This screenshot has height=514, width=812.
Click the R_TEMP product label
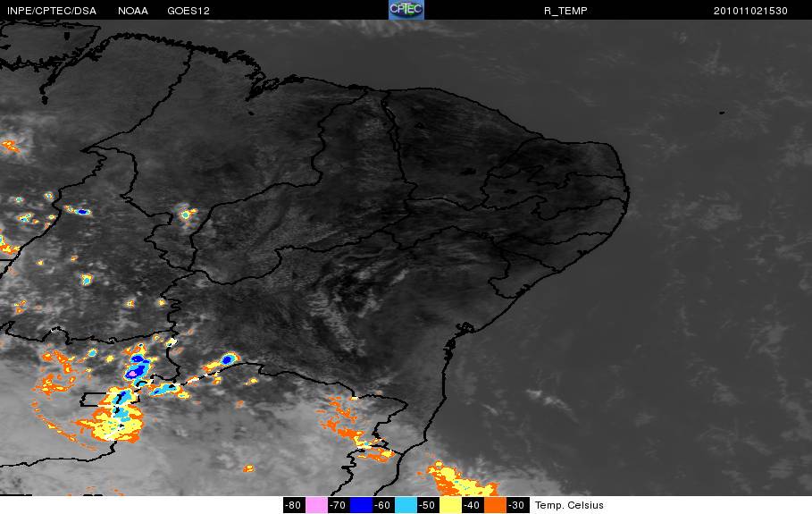click(565, 11)
